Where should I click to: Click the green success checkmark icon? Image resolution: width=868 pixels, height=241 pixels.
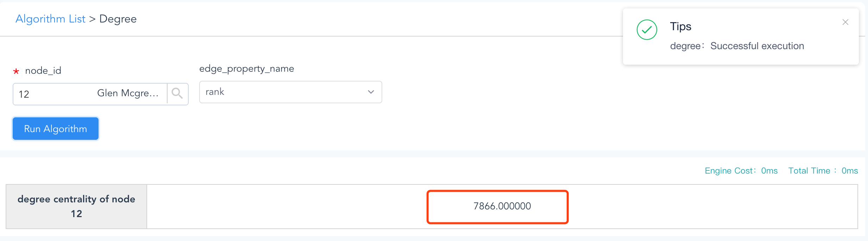tap(647, 30)
